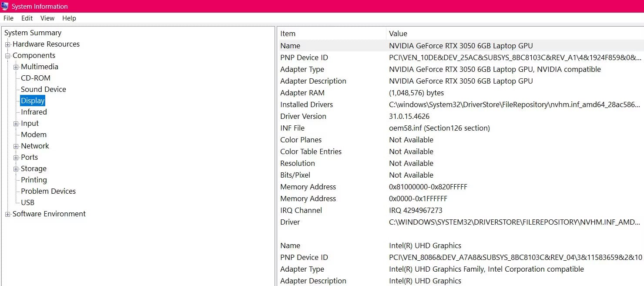Select the Software Environment tree item
Image resolution: width=644 pixels, height=286 pixels.
tap(49, 214)
